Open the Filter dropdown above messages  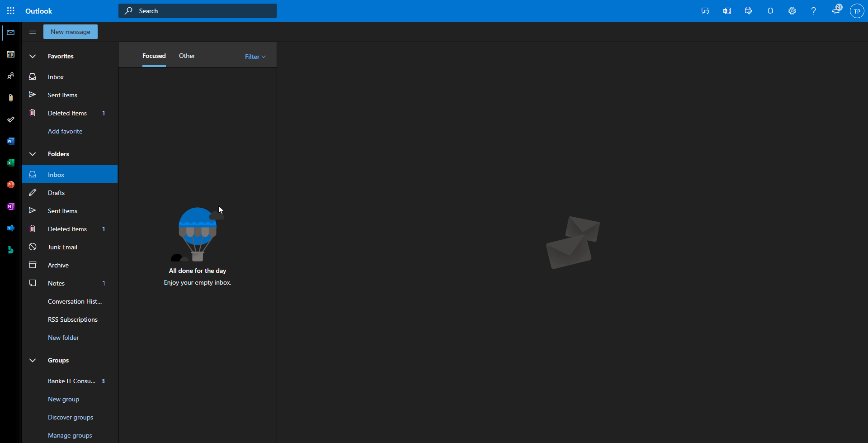tap(255, 56)
